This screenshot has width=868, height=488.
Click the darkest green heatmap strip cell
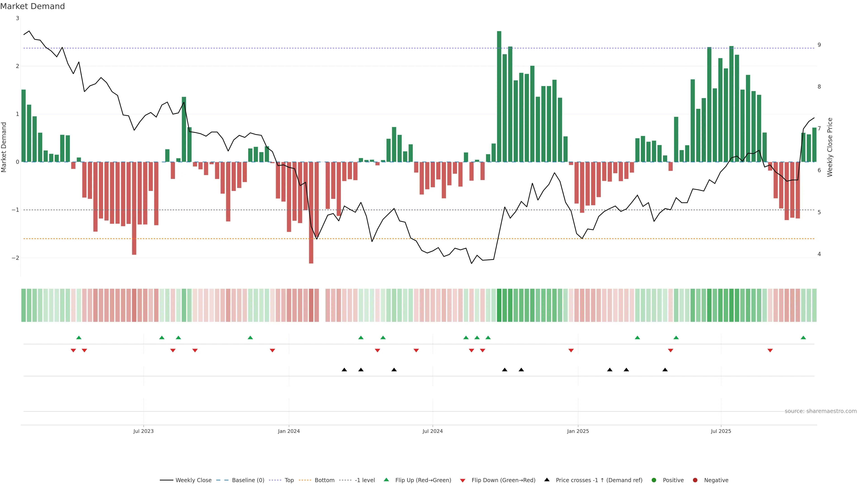pos(499,305)
